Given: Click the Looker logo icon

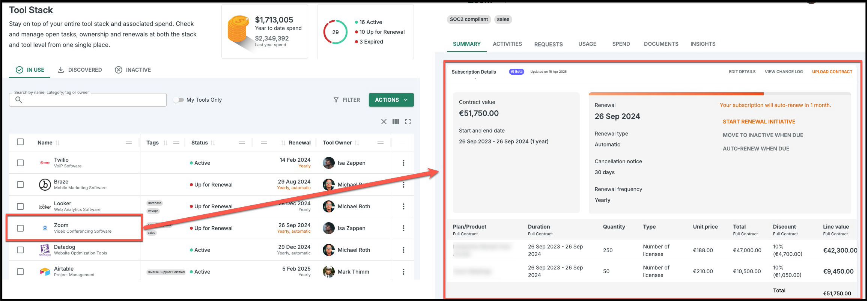Looking at the screenshot, I should click(45, 206).
